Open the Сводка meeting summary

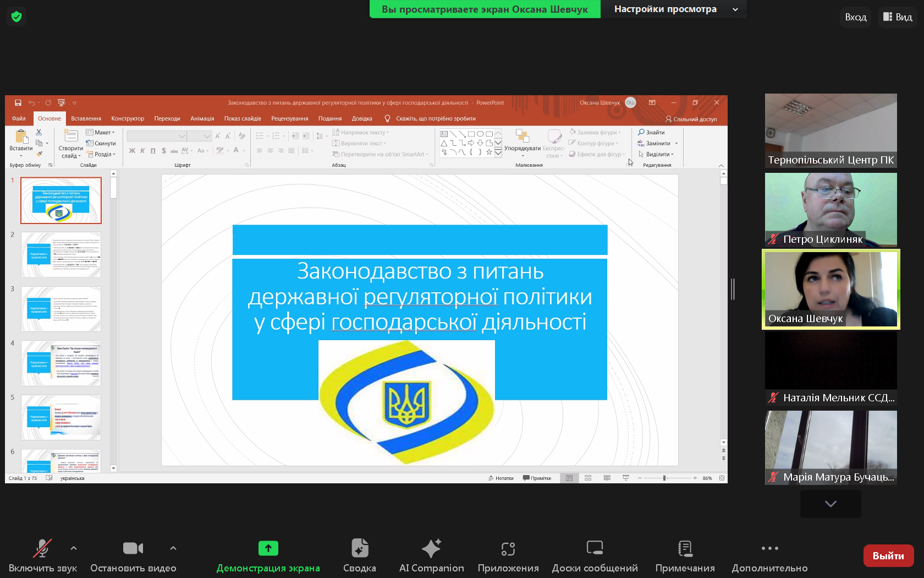[x=360, y=556]
